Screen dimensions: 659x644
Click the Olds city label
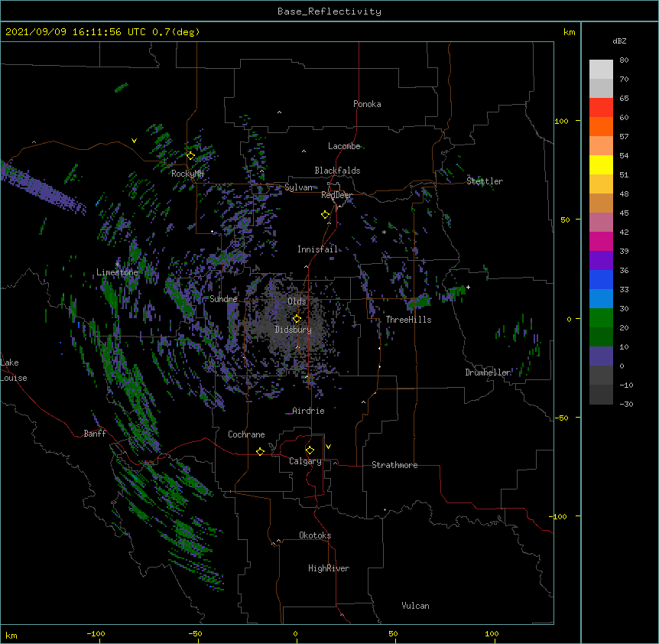pyautogui.click(x=297, y=301)
